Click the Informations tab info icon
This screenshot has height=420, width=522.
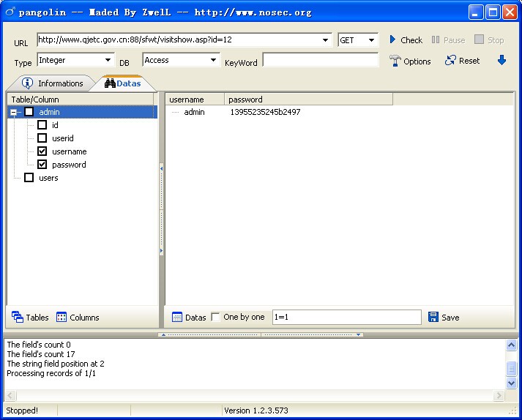[x=27, y=83]
